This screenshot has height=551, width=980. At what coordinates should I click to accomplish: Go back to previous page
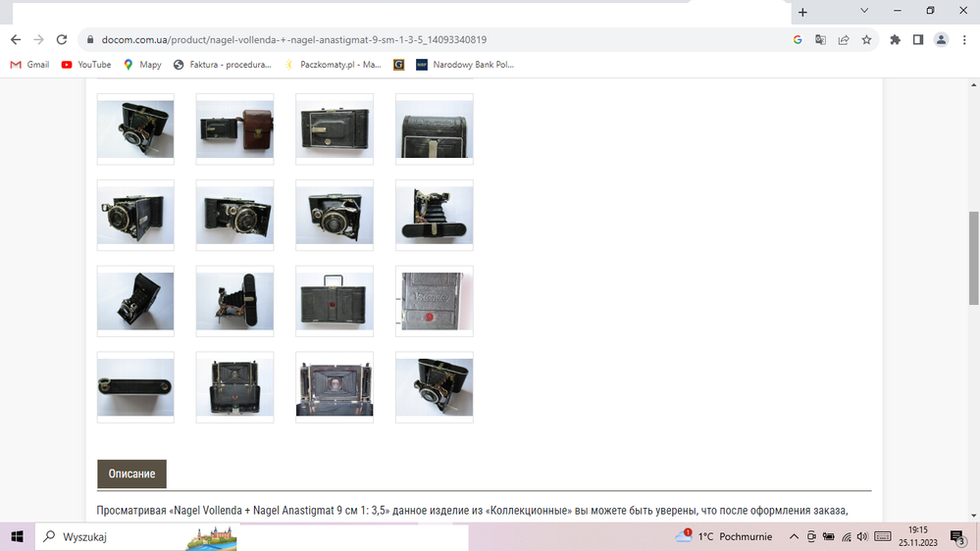coord(16,40)
